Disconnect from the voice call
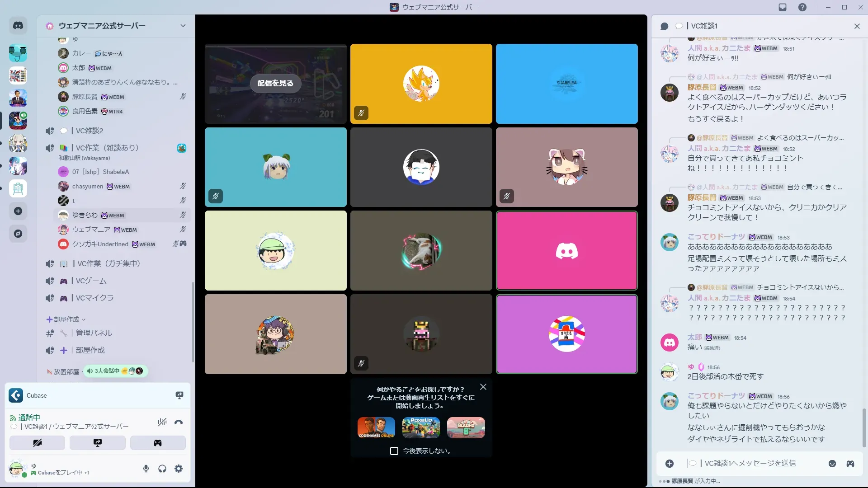Screen dimensions: 868x488 pyautogui.click(x=179, y=422)
